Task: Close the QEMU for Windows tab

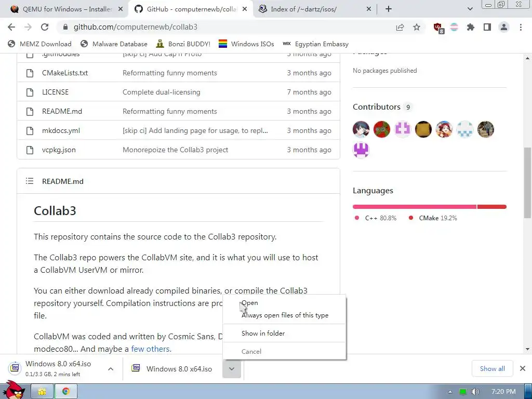Action: pyautogui.click(x=121, y=9)
